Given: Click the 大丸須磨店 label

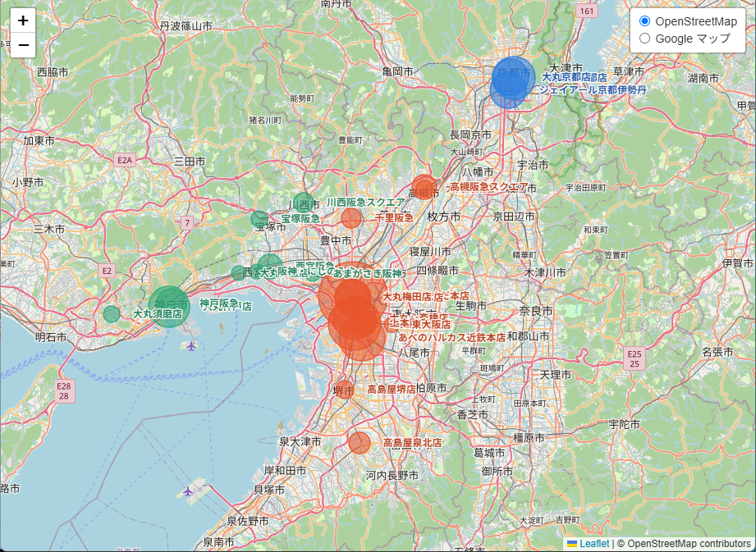Looking at the screenshot, I should point(158,314).
